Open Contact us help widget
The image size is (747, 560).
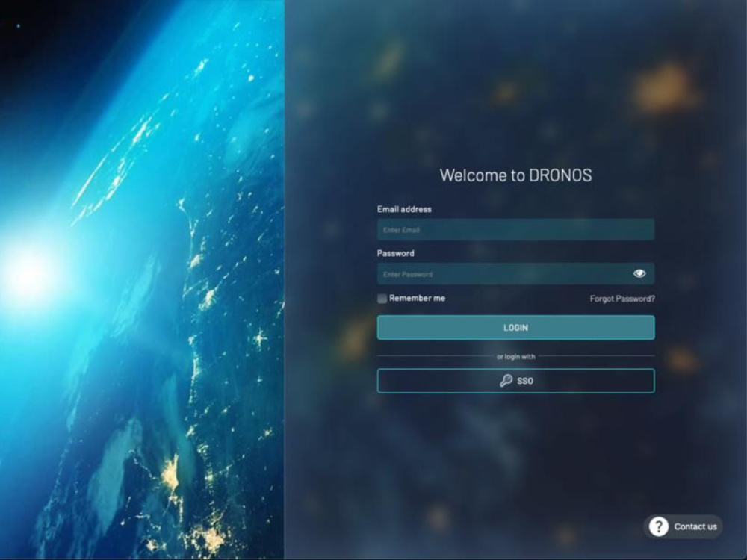pos(684,526)
